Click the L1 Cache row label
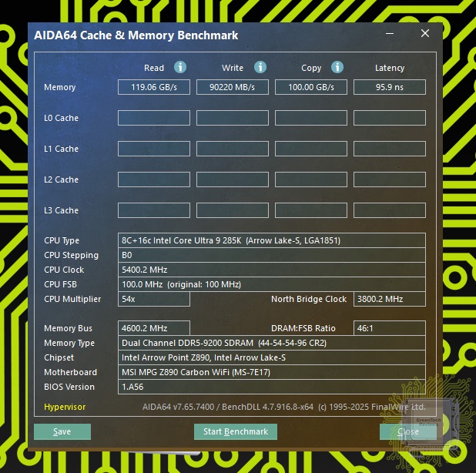 click(61, 149)
